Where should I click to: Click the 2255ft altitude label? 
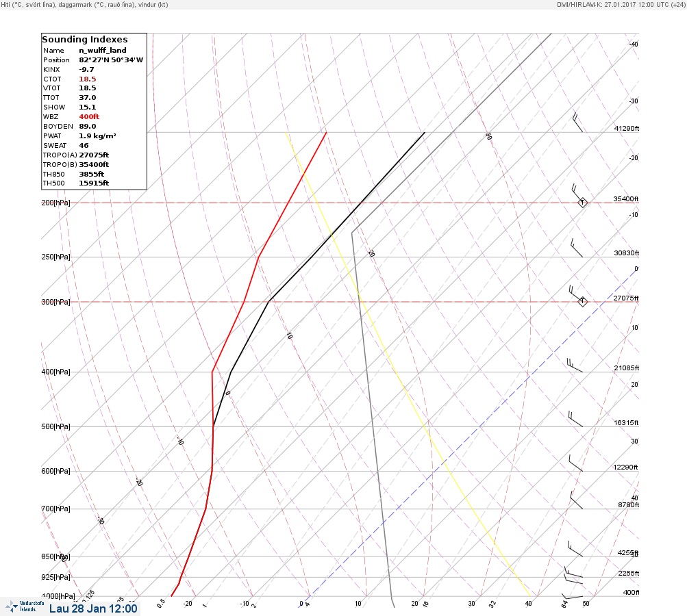[x=628, y=573]
